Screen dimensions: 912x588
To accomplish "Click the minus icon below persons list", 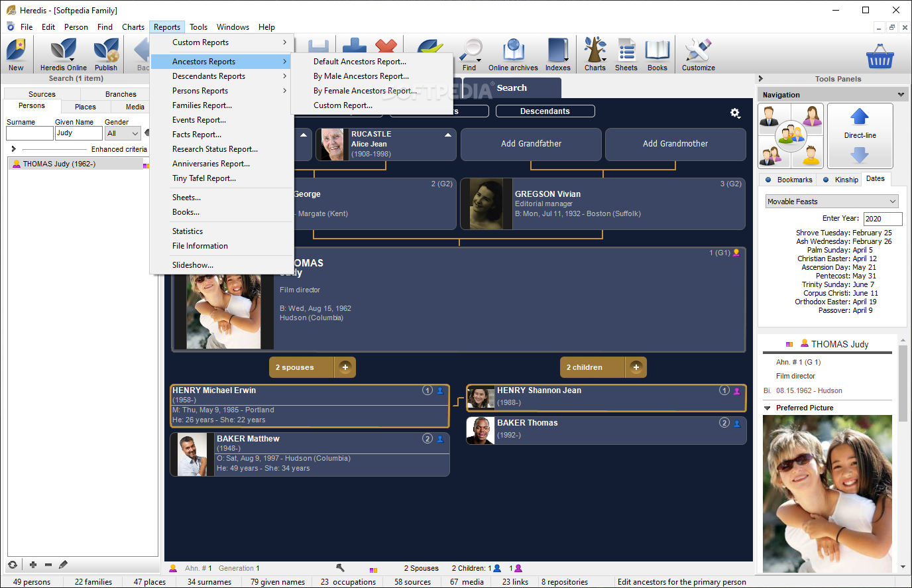I will 48,565.
